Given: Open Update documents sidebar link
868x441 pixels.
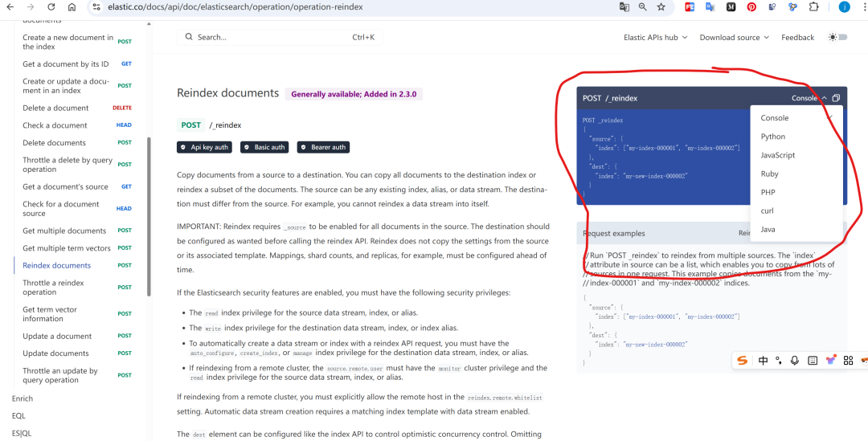Looking at the screenshot, I should [55, 353].
